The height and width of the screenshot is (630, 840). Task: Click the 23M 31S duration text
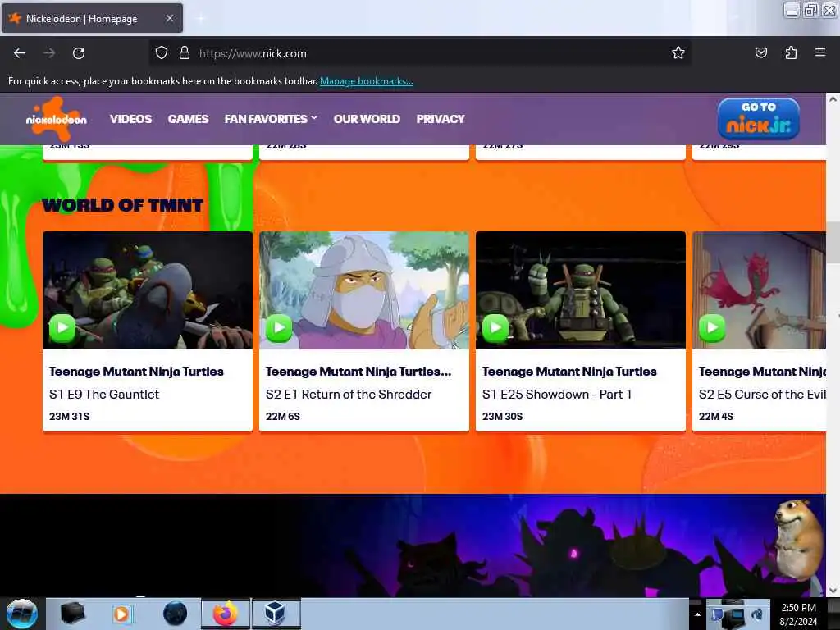(x=70, y=416)
